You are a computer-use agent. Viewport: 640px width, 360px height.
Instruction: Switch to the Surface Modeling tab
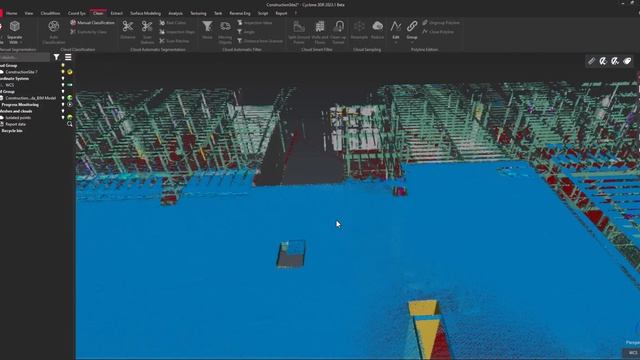pyautogui.click(x=145, y=13)
